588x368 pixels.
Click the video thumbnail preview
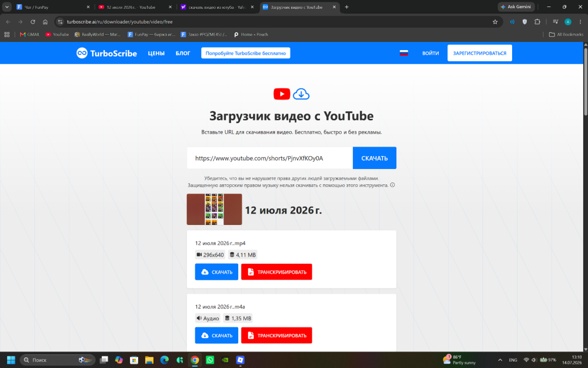[x=214, y=209]
